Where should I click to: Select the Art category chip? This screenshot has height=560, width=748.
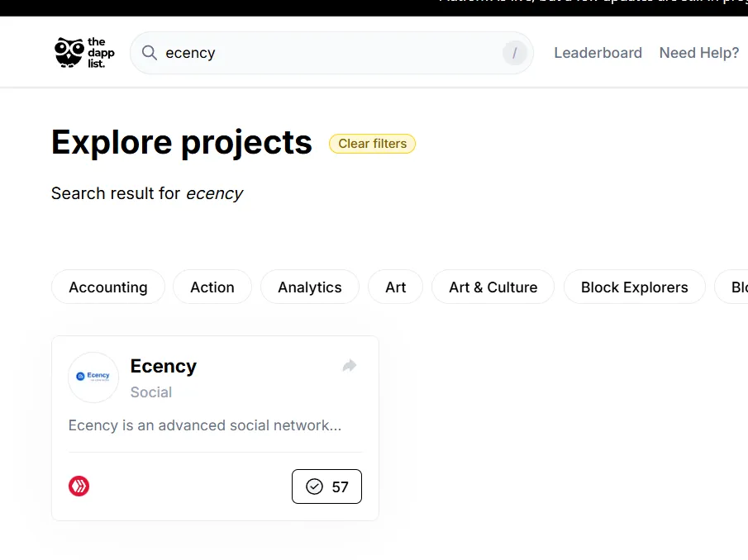395,287
